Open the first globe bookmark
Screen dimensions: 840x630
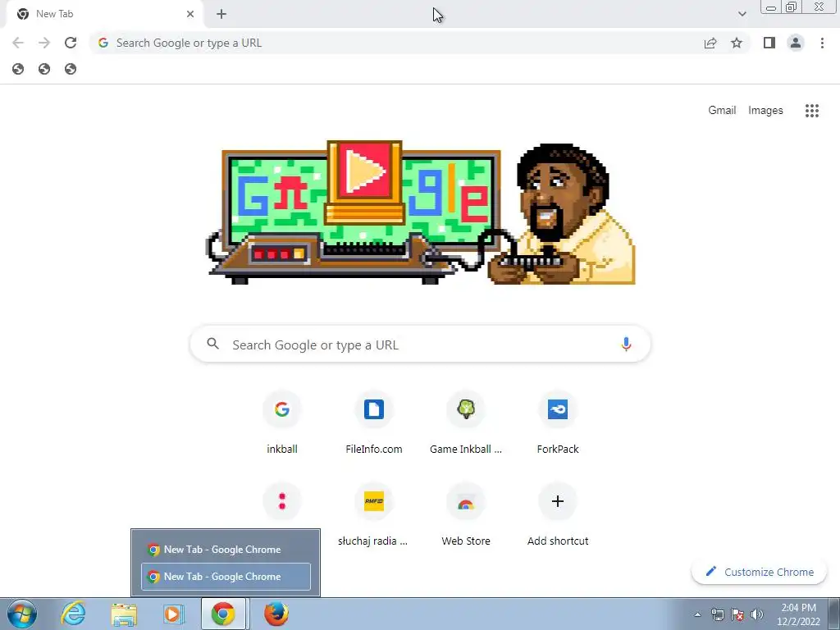(18, 69)
